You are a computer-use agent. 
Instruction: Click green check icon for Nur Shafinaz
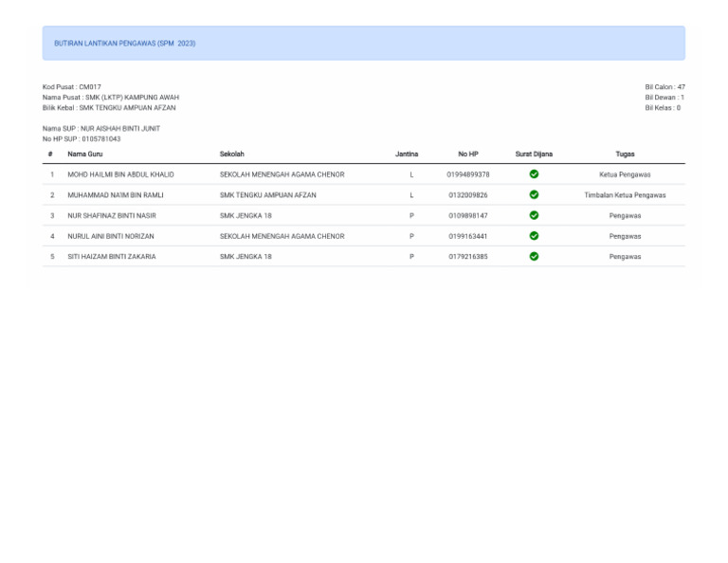534,215
